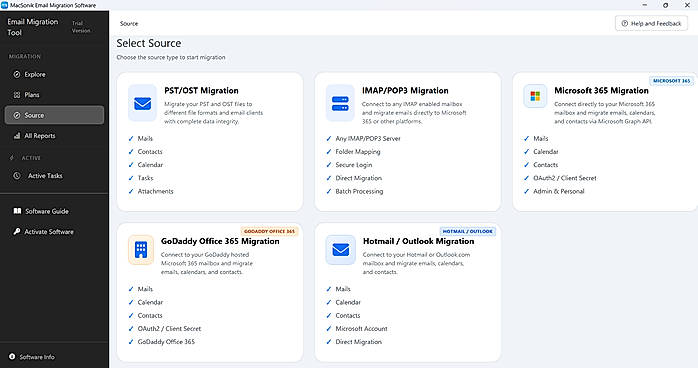This screenshot has width=698, height=368.
Task: Select the Source menu item
Action: pyautogui.click(x=54, y=115)
